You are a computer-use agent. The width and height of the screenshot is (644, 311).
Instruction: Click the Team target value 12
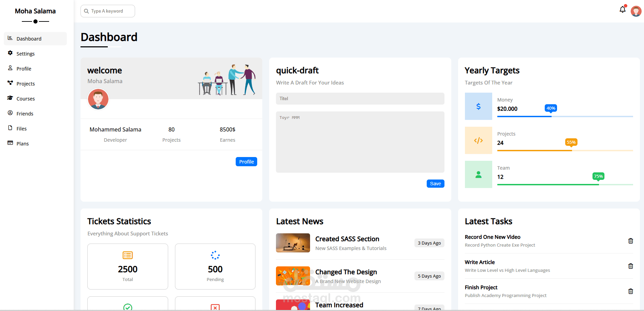point(500,177)
